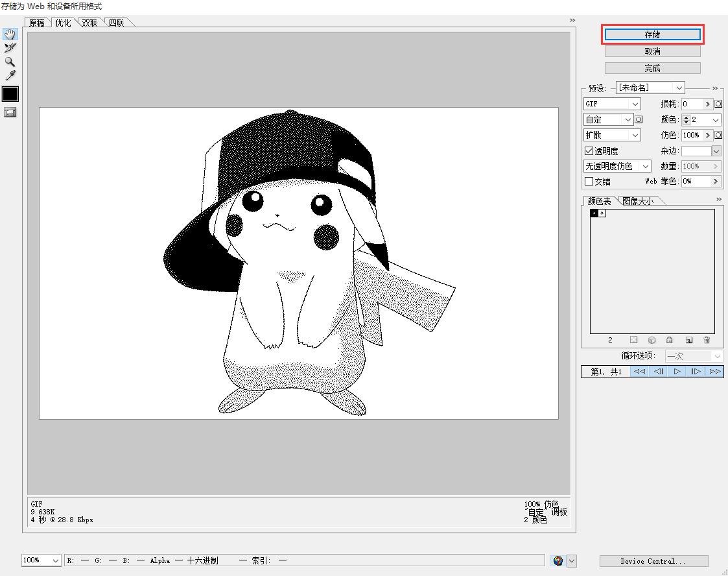Click the Pikachu preview image
Viewport: 728px width, 576px height.
point(299,263)
